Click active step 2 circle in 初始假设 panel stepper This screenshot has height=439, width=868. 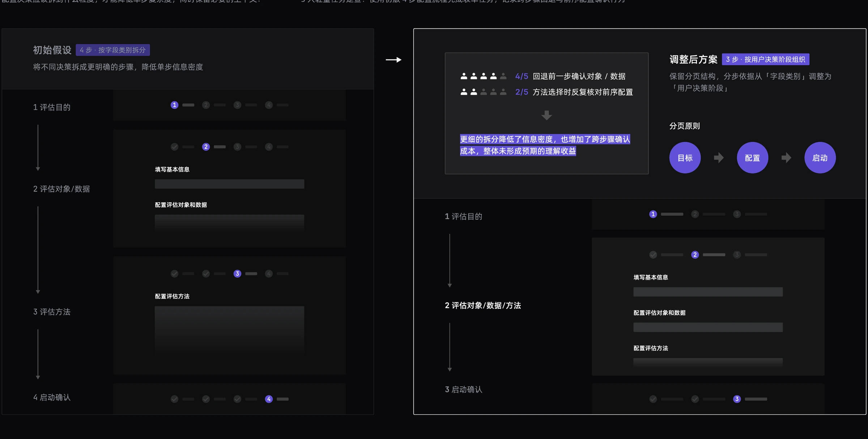click(206, 147)
